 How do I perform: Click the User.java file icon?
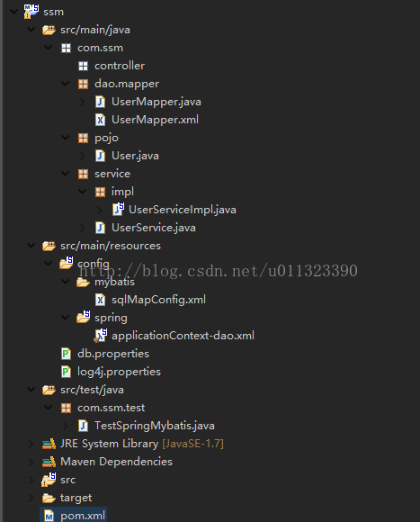point(100,156)
